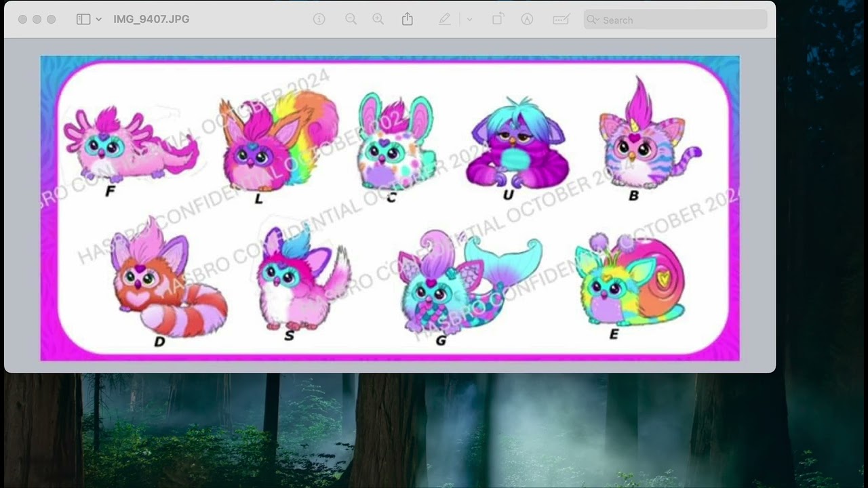Click into the Search field
The image size is (868, 488).
[x=675, y=20]
